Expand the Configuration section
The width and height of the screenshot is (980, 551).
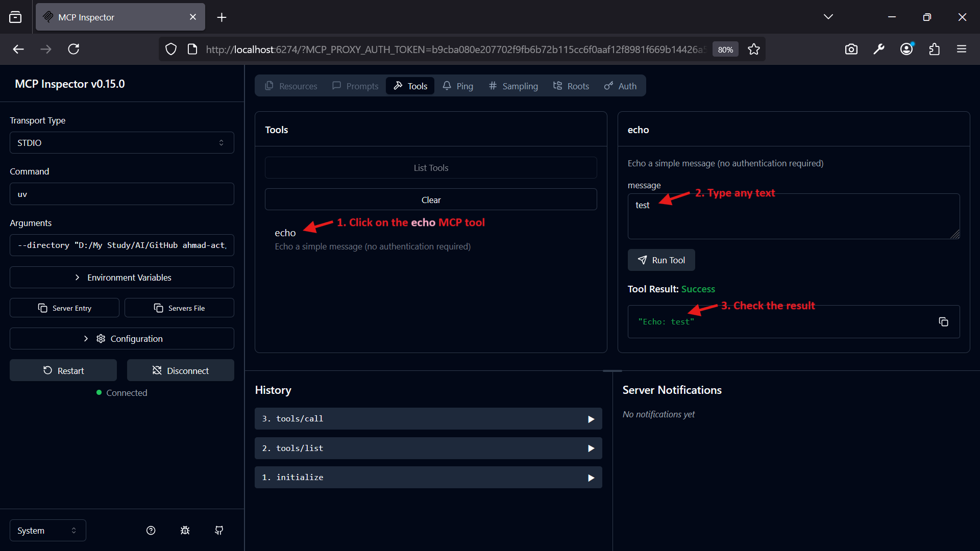pos(122,339)
